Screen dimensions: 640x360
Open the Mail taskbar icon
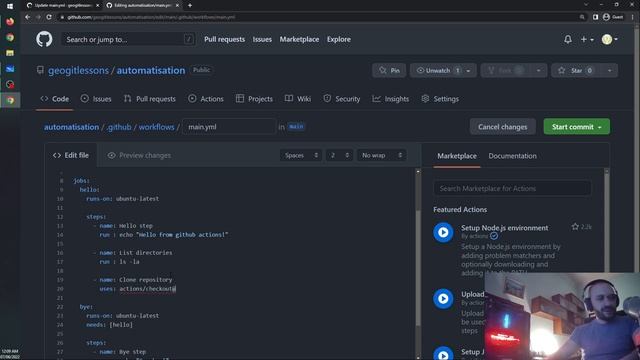[10, 69]
